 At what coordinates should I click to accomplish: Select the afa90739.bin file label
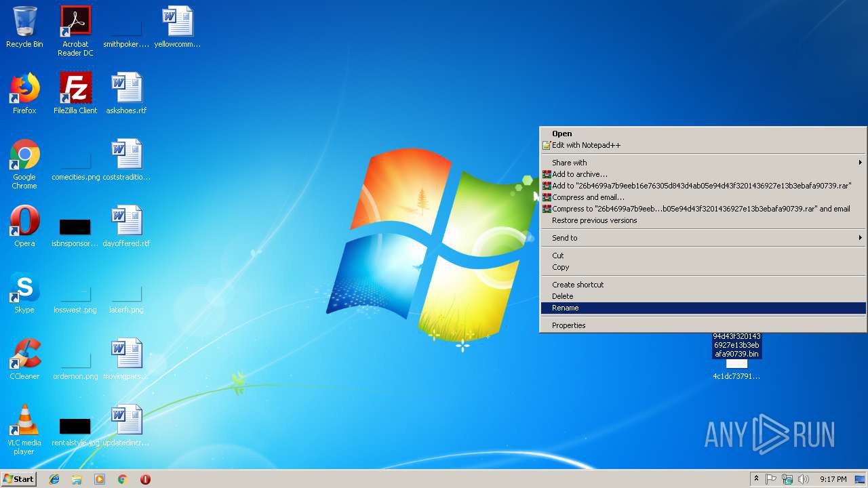pyautogui.click(x=736, y=345)
